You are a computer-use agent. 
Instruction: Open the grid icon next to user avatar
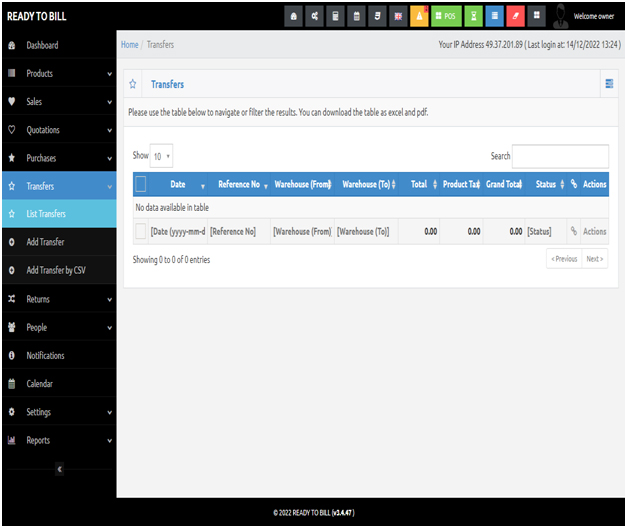537,16
